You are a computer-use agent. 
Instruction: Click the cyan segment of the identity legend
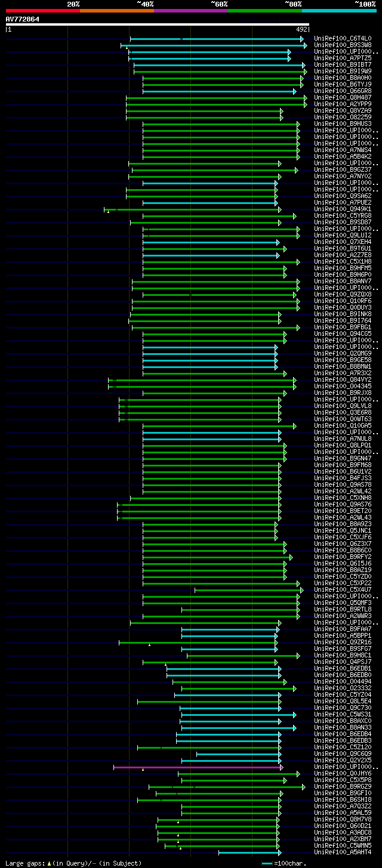(x=339, y=11)
